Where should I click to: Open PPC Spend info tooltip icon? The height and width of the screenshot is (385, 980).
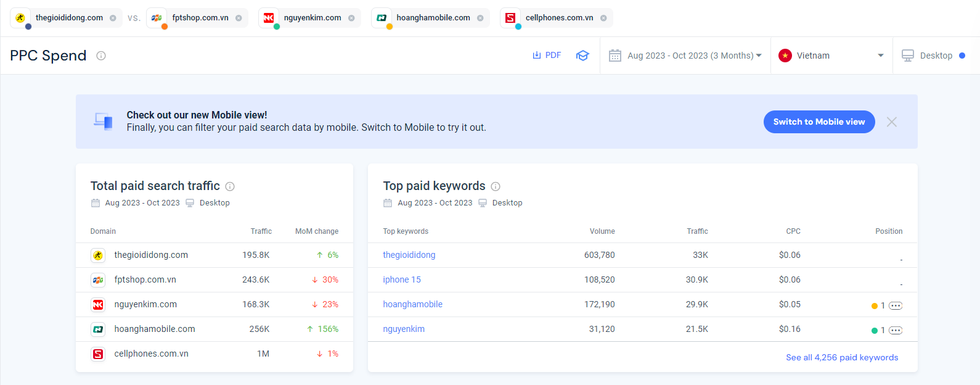pos(101,56)
